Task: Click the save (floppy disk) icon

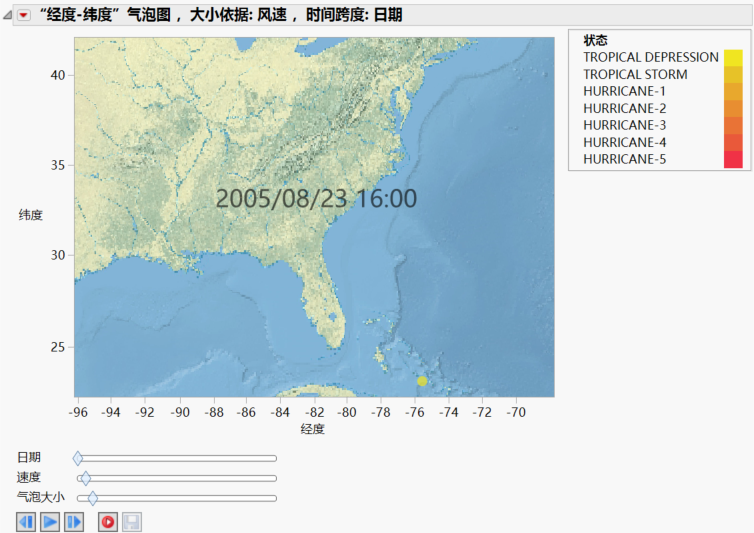Action: pyautogui.click(x=132, y=521)
